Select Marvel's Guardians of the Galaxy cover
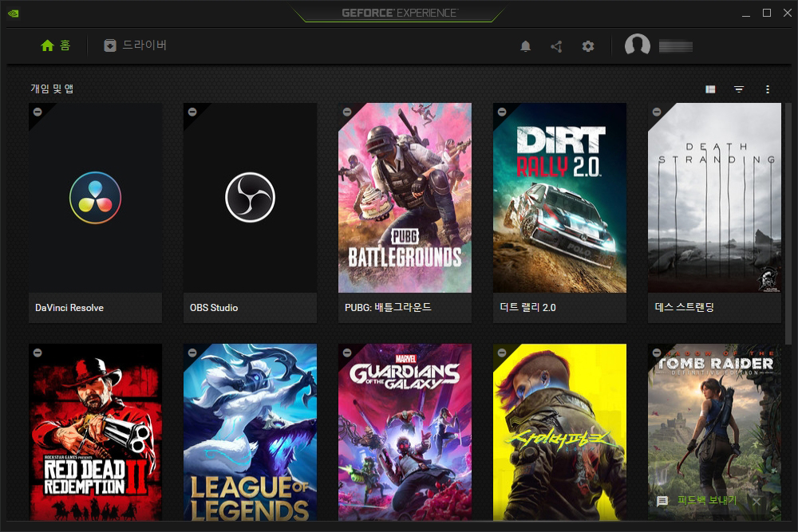798x532 pixels. 405,432
